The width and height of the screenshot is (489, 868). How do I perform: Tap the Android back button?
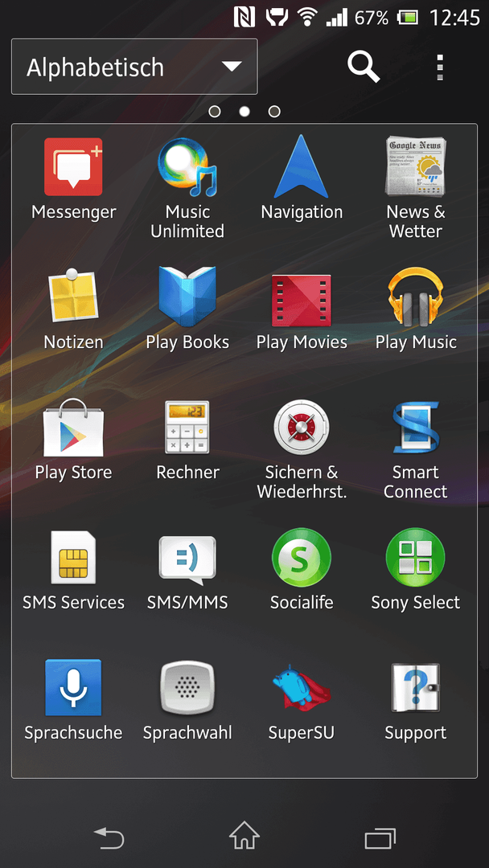click(109, 837)
